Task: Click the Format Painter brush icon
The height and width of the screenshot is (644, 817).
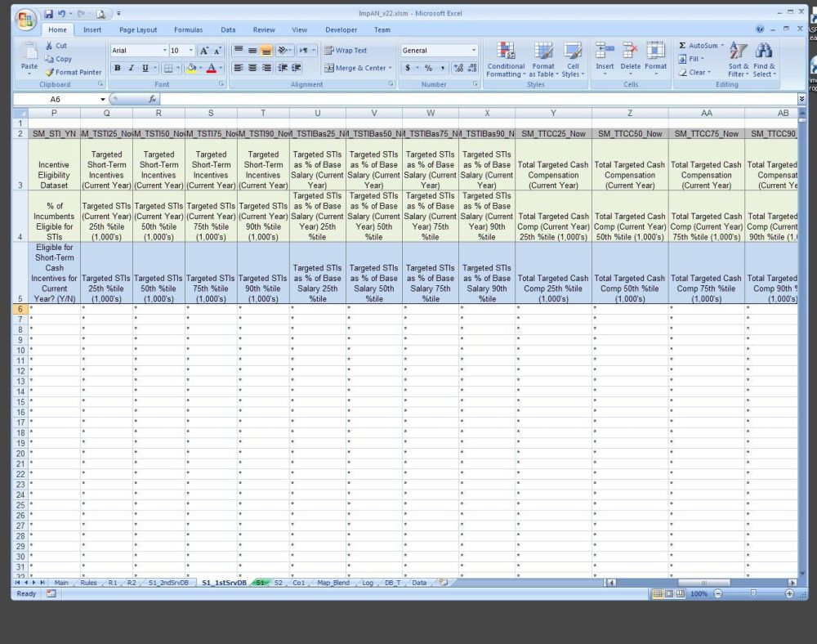Action: pos(50,73)
